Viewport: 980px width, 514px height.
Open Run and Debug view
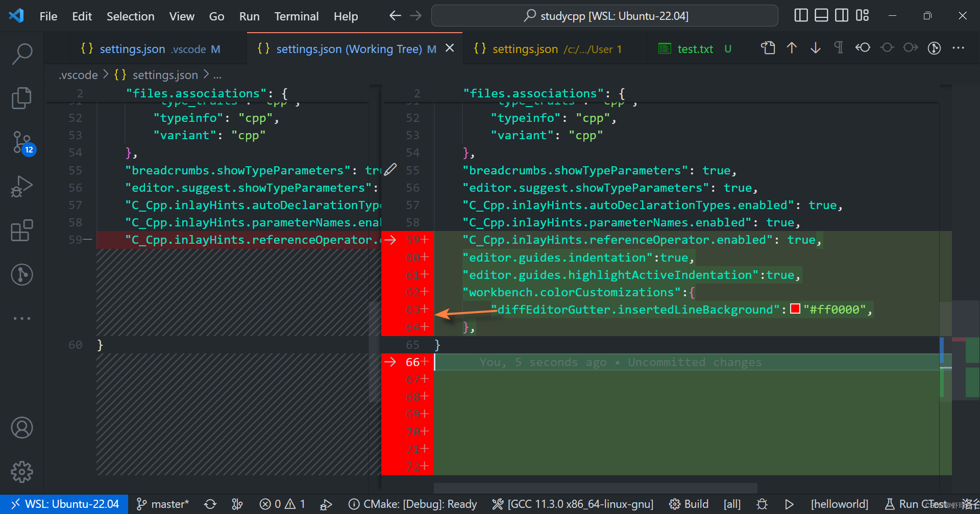coord(22,186)
